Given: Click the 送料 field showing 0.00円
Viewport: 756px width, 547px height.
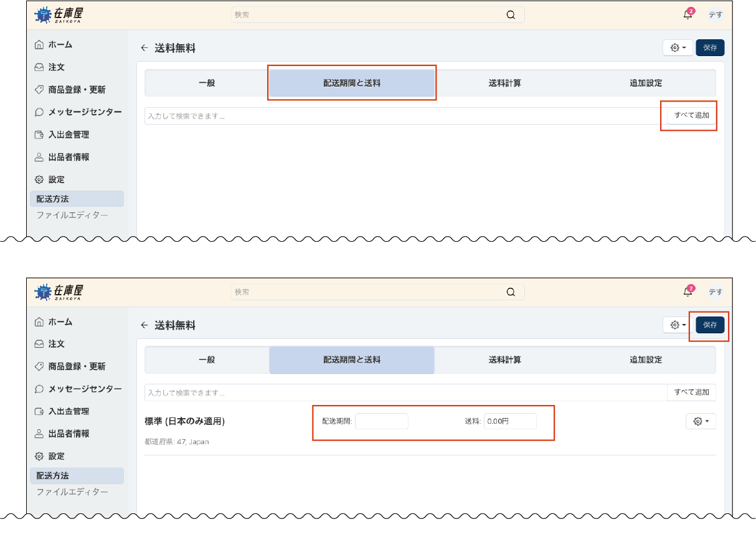Looking at the screenshot, I should (x=509, y=421).
